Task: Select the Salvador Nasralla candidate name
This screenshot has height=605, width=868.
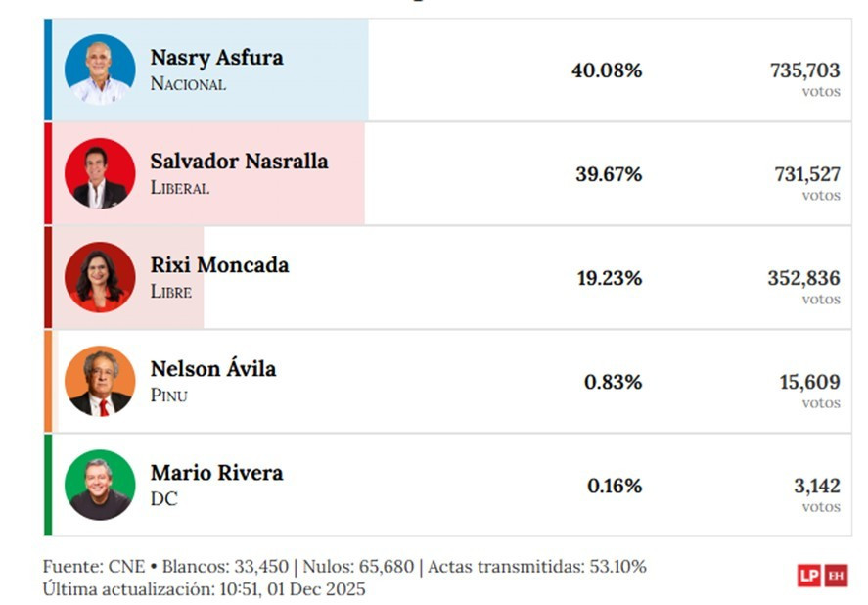Action: (239, 162)
